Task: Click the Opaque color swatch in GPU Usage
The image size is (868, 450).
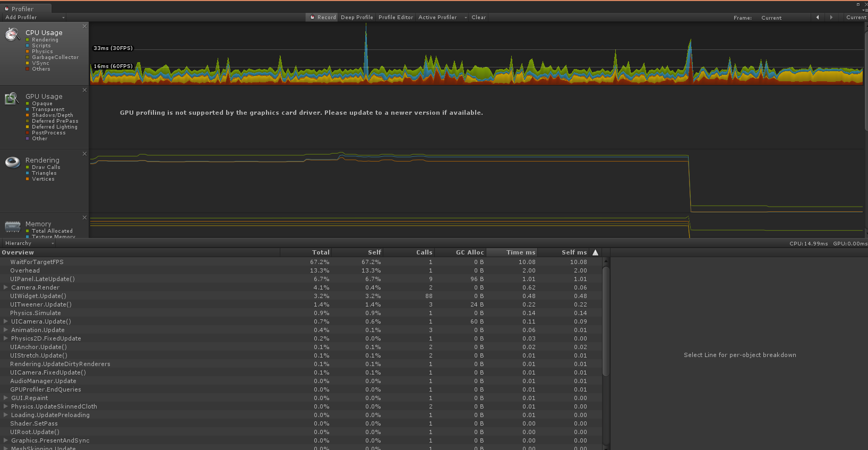Action: (28, 104)
